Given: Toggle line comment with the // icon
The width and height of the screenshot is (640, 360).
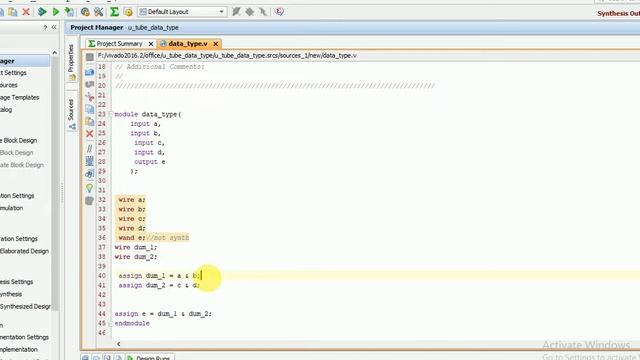Looking at the screenshot, I should tap(89, 149).
